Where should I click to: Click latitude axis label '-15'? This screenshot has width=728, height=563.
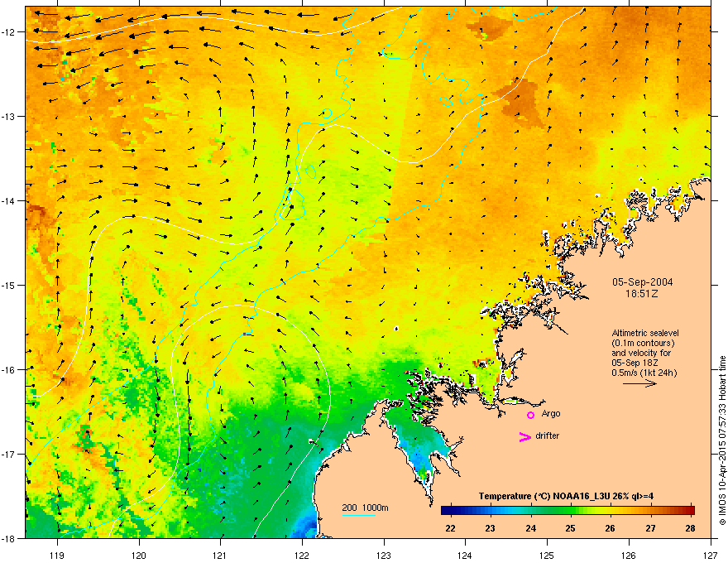(x=8, y=285)
